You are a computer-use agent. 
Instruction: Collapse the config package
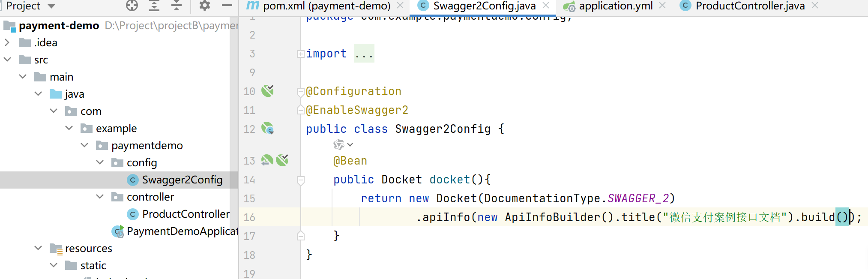tap(100, 162)
